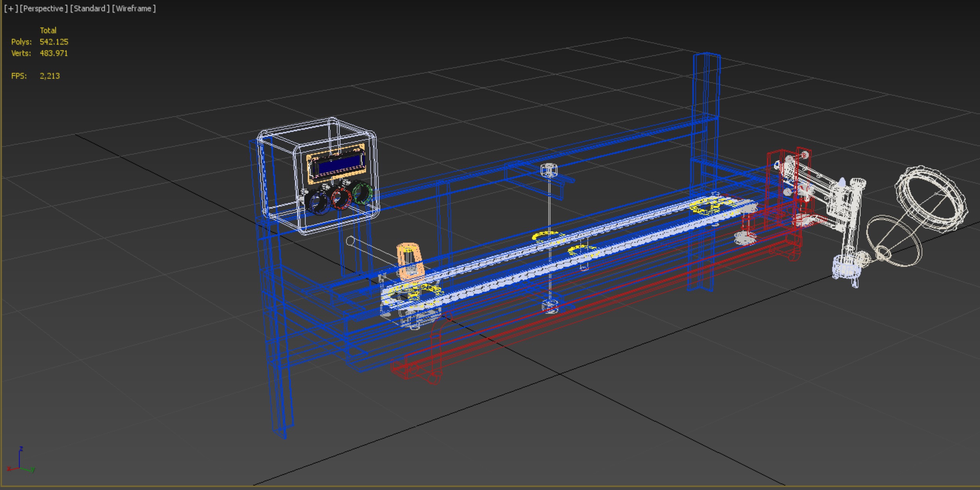Open the Perspective viewport label menu
This screenshot has height=490, width=980.
point(44,9)
